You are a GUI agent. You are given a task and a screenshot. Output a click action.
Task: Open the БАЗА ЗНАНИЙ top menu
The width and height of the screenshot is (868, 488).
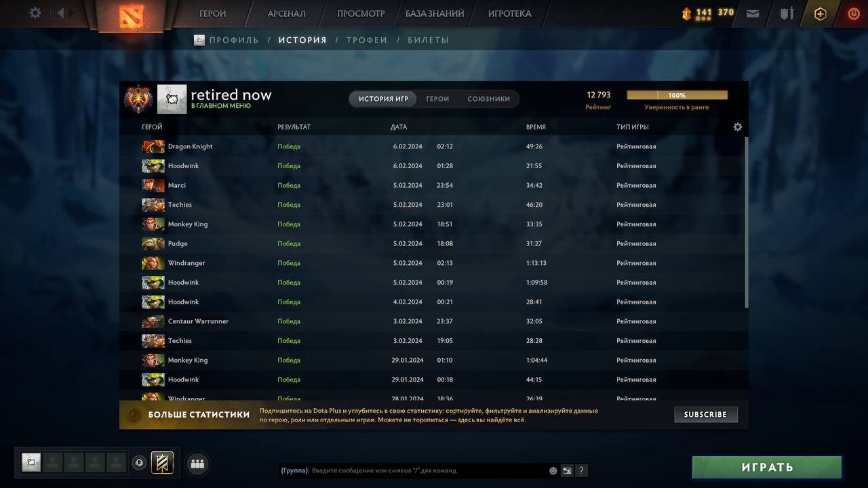pos(435,14)
